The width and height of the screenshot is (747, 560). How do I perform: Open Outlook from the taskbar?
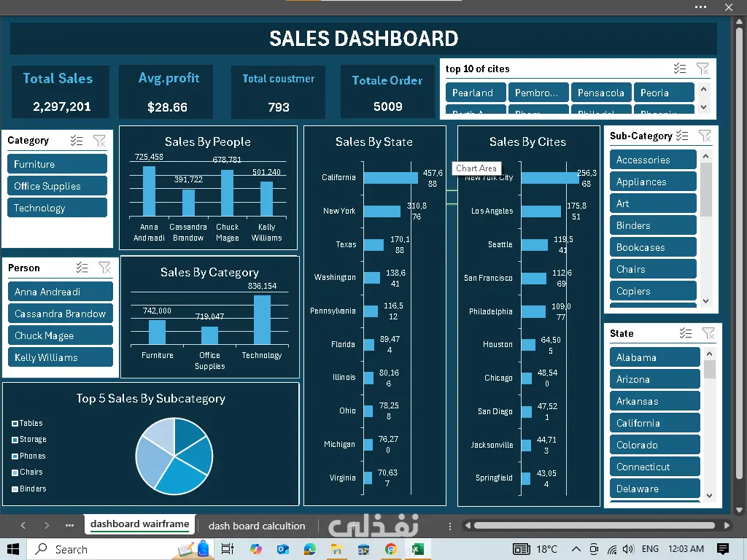click(283, 549)
